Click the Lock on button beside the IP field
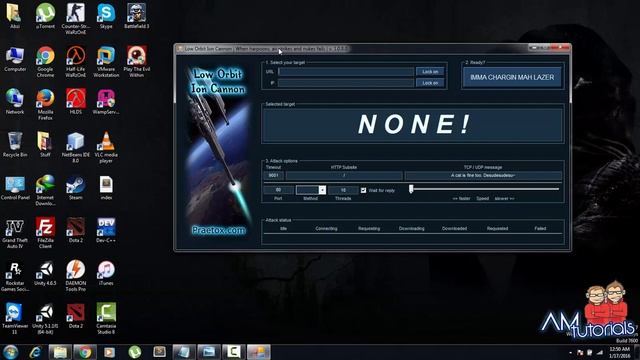The image size is (640, 360). coord(430,83)
